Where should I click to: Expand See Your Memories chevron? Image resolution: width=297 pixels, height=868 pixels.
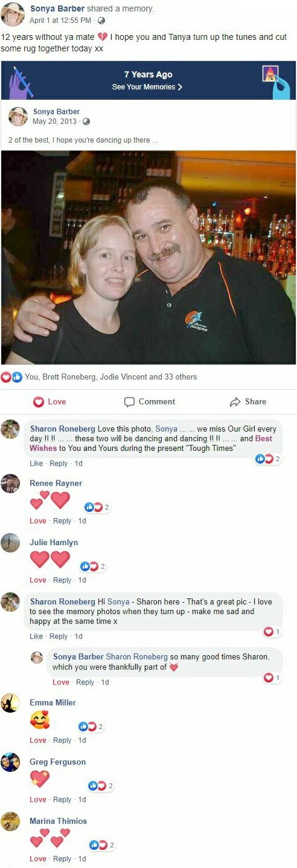pyautogui.click(x=180, y=87)
